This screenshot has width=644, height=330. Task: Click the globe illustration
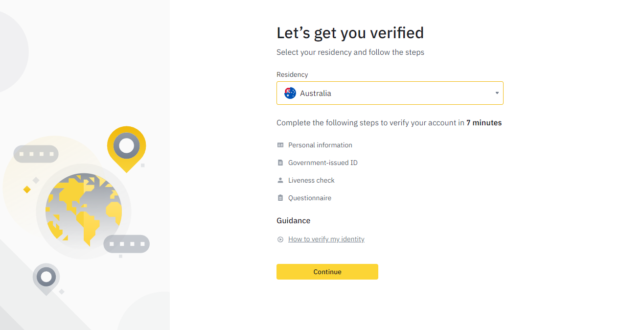tap(84, 211)
